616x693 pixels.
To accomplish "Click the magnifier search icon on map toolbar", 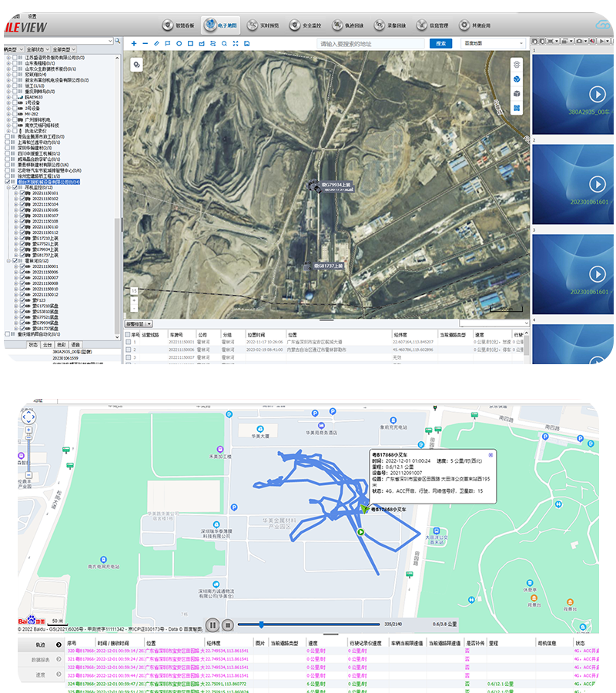I will tap(224, 44).
